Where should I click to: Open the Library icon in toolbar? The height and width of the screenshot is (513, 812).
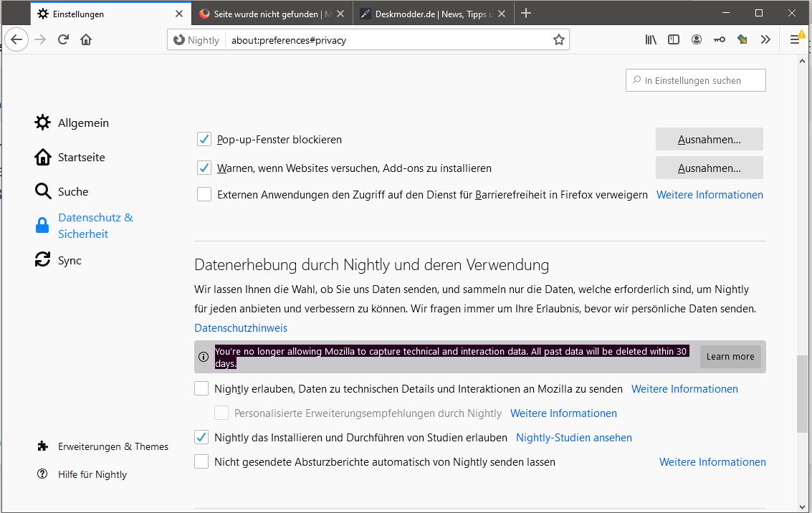click(651, 39)
